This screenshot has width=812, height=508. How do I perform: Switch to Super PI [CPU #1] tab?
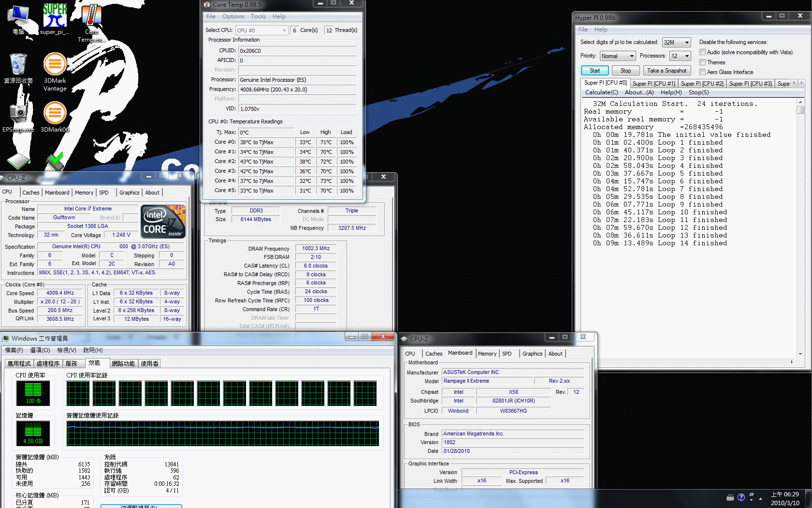click(653, 84)
